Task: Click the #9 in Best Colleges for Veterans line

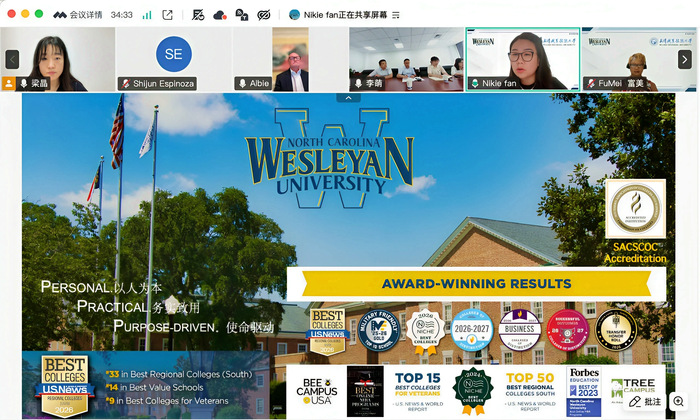Action: pyautogui.click(x=167, y=401)
